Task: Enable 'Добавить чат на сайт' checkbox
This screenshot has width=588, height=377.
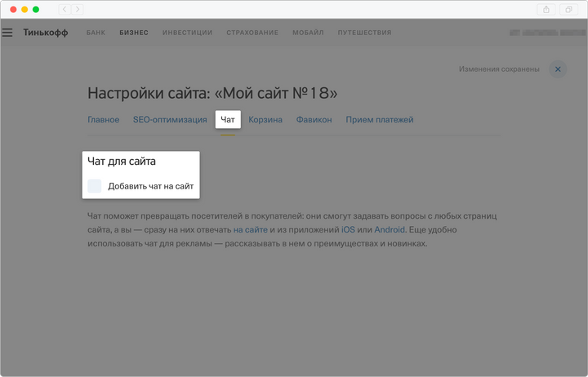Action: tap(95, 186)
